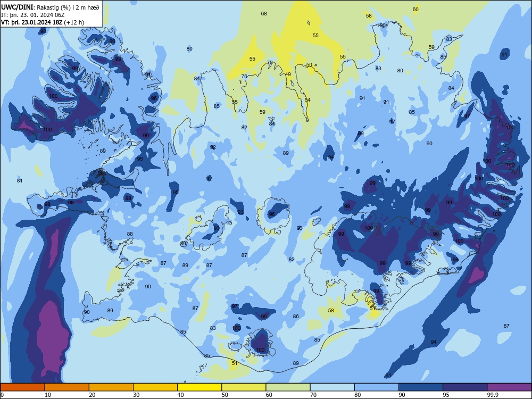Click the '95' legend tick label
This screenshot has height=399, width=532.
[446, 395]
